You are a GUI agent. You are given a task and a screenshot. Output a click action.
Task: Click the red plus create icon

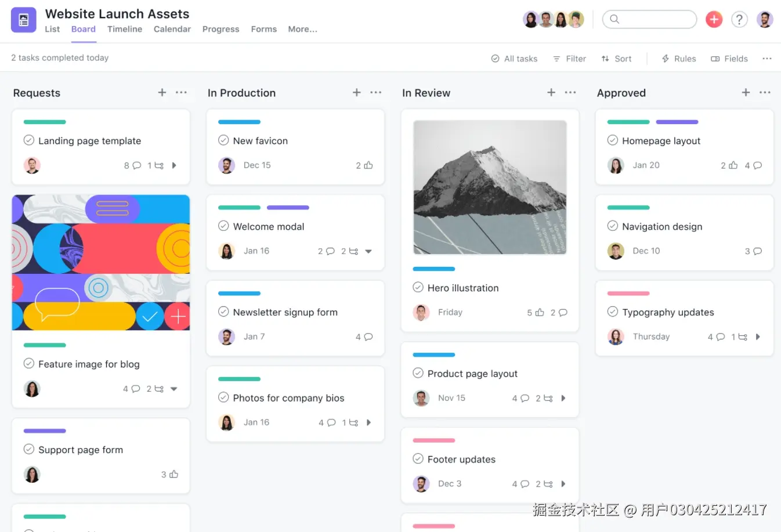pyautogui.click(x=714, y=19)
